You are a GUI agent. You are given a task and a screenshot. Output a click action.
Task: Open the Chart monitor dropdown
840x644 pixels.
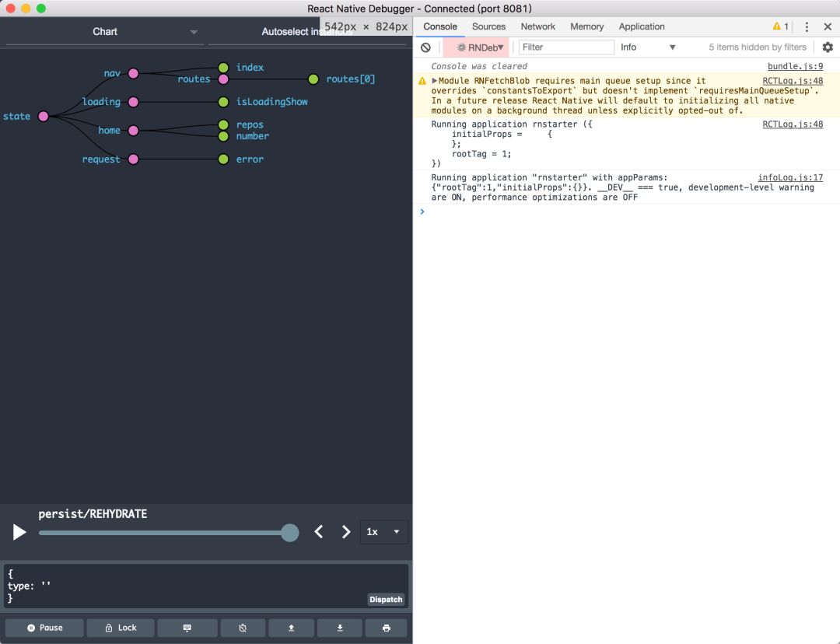click(105, 32)
